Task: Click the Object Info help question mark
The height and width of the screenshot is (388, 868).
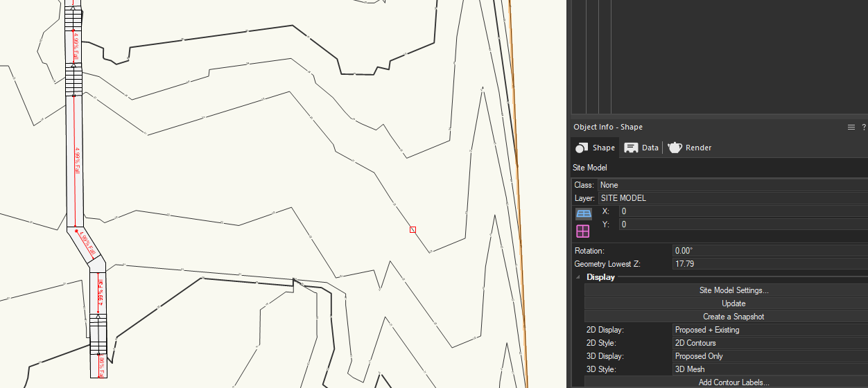Action: [863, 127]
